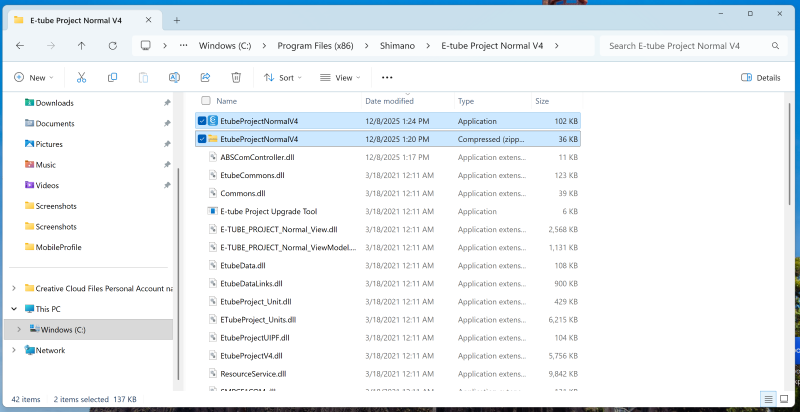The width and height of the screenshot is (800, 412).
Task: Expand Creative Cloud Files tree node
Action: pos(14,289)
